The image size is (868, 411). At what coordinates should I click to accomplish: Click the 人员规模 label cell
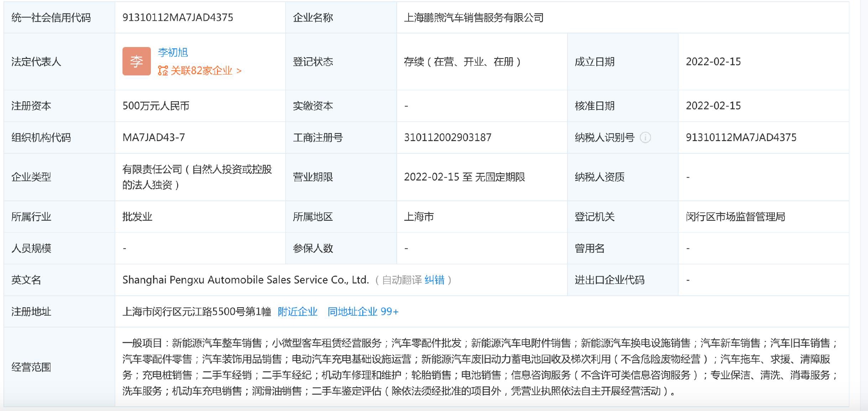[59, 248]
